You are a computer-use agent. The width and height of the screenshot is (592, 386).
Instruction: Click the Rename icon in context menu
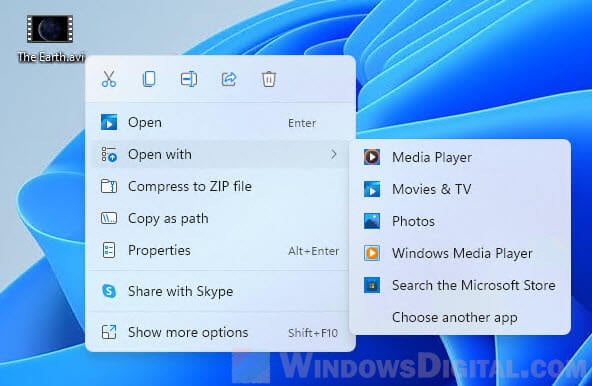pyautogui.click(x=189, y=79)
